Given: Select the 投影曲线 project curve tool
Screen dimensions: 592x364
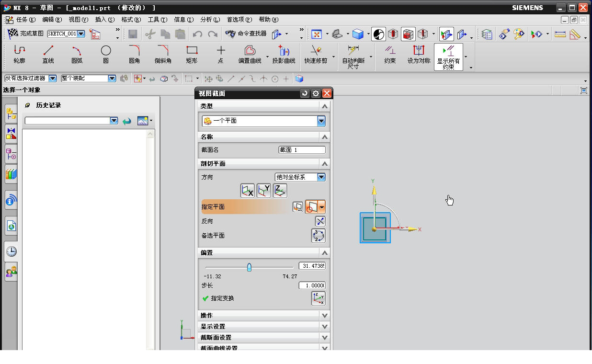Looking at the screenshot, I should [x=284, y=55].
